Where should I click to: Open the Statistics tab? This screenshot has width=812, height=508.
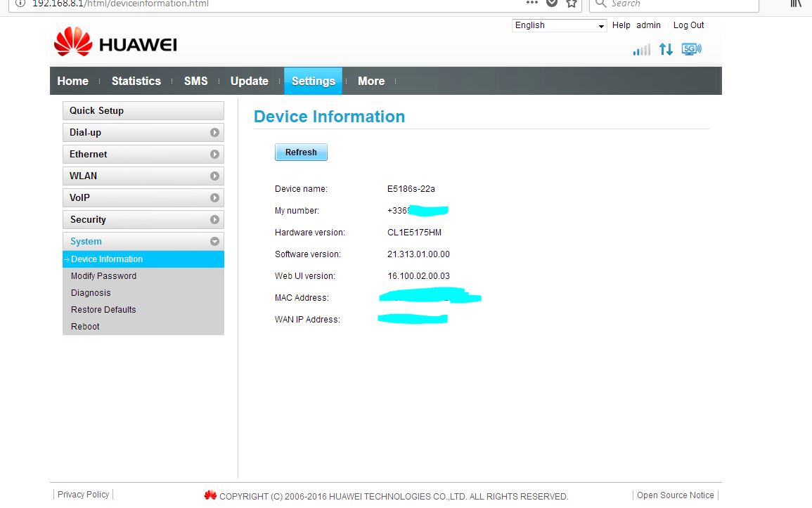click(136, 82)
